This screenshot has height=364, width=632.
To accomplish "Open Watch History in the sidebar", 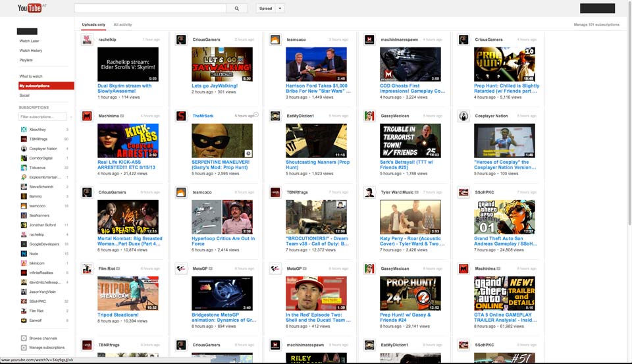I will (x=31, y=51).
